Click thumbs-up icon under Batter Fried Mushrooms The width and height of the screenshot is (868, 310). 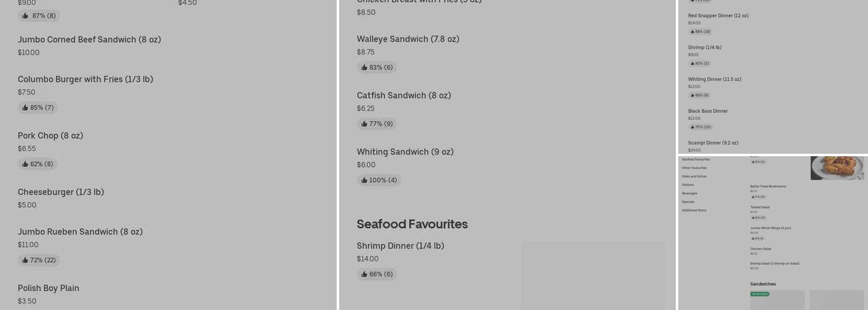(x=753, y=197)
